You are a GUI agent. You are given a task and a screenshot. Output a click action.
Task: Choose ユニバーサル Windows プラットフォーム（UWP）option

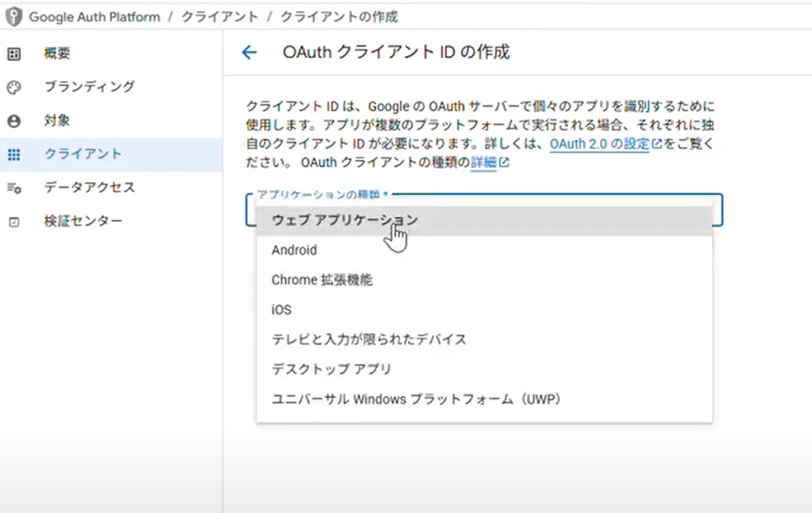pos(484,399)
